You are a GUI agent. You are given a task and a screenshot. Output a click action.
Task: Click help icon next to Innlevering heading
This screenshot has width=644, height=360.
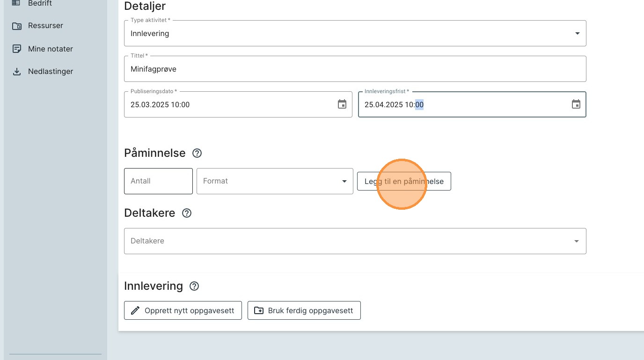pos(194,286)
